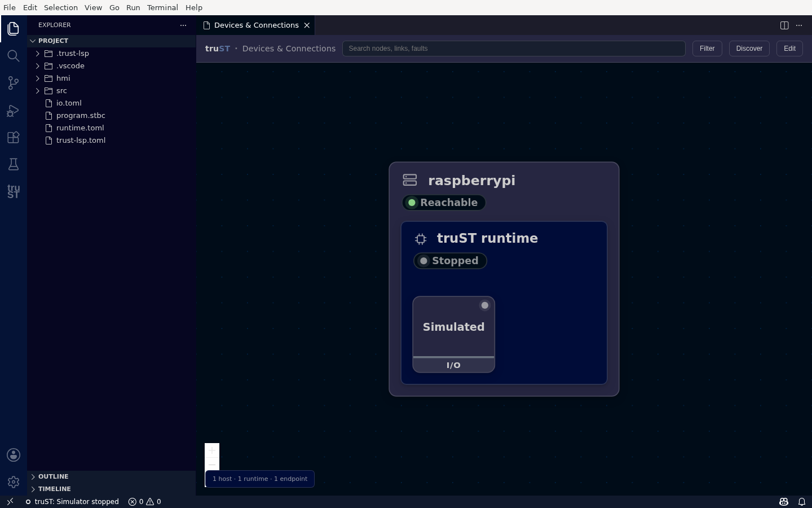812x508 pixels.
Task: Click the zoom in plus control
Action: click(x=212, y=450)
